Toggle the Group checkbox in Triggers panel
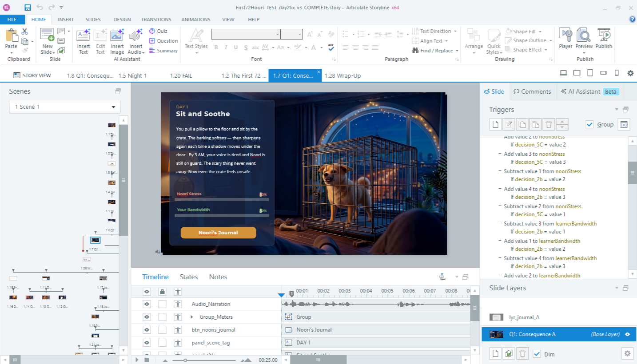 [x=589, y=125]
